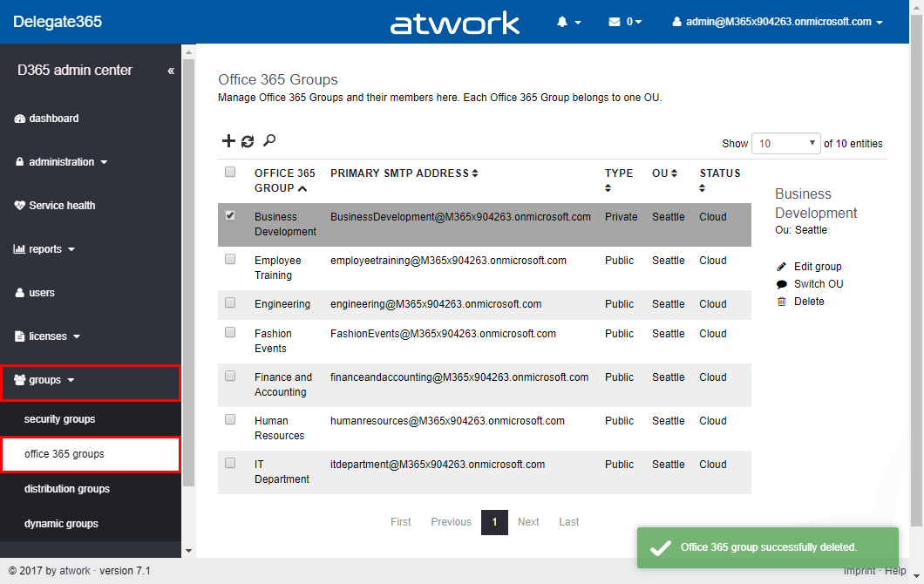Expand the administration menu
The width and height of the screenshot is (924, 584).
[61, 162]
